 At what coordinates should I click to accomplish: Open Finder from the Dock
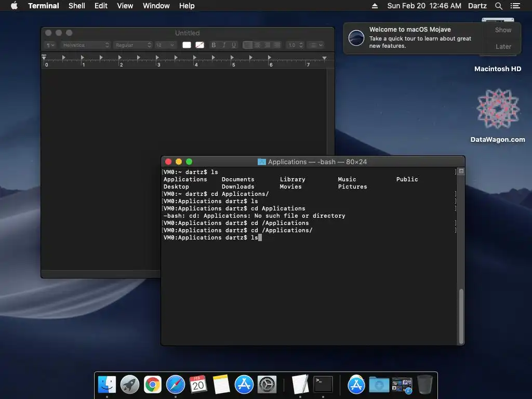107,385
